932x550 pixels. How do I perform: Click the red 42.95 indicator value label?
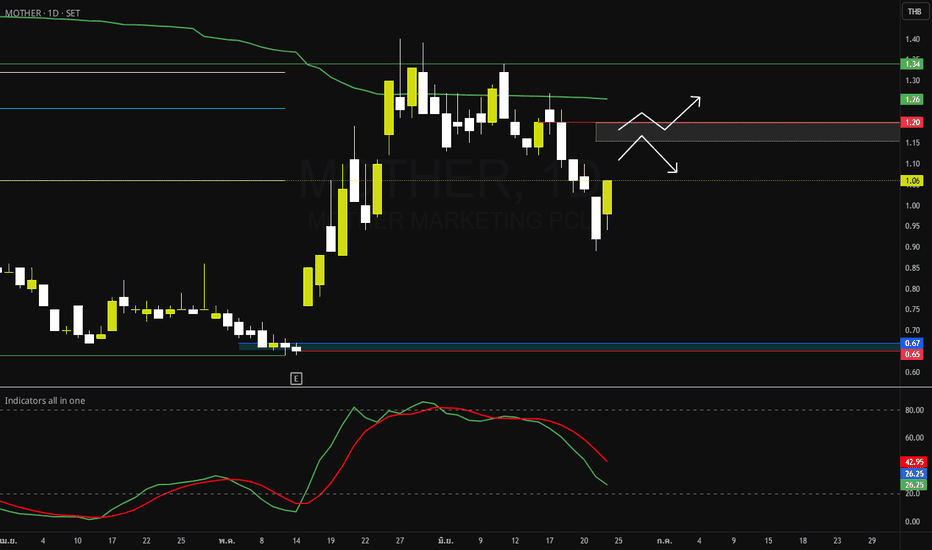[913, 462]
